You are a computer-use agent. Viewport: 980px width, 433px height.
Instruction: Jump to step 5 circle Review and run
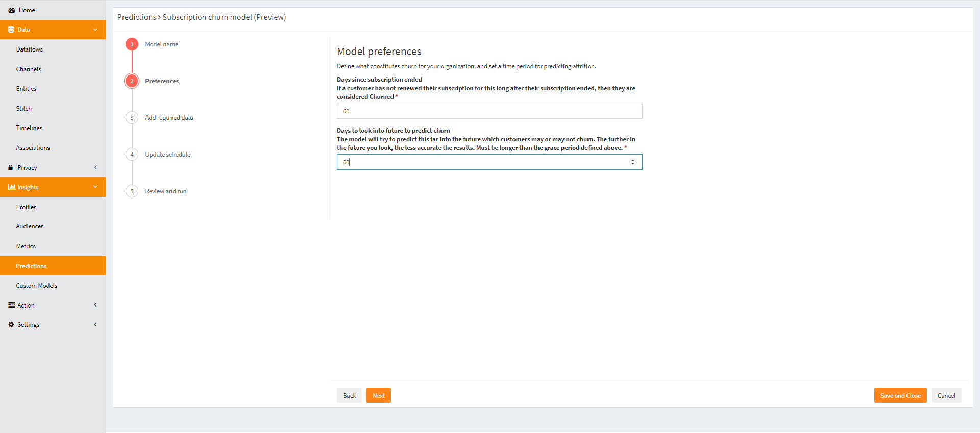[x=132, y=191]
